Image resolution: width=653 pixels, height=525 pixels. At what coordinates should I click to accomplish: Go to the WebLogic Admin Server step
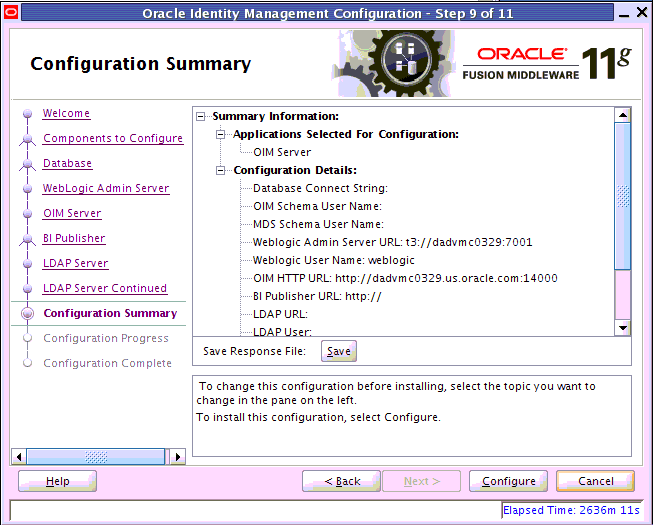pyautogui.click(x=105, y=189)
